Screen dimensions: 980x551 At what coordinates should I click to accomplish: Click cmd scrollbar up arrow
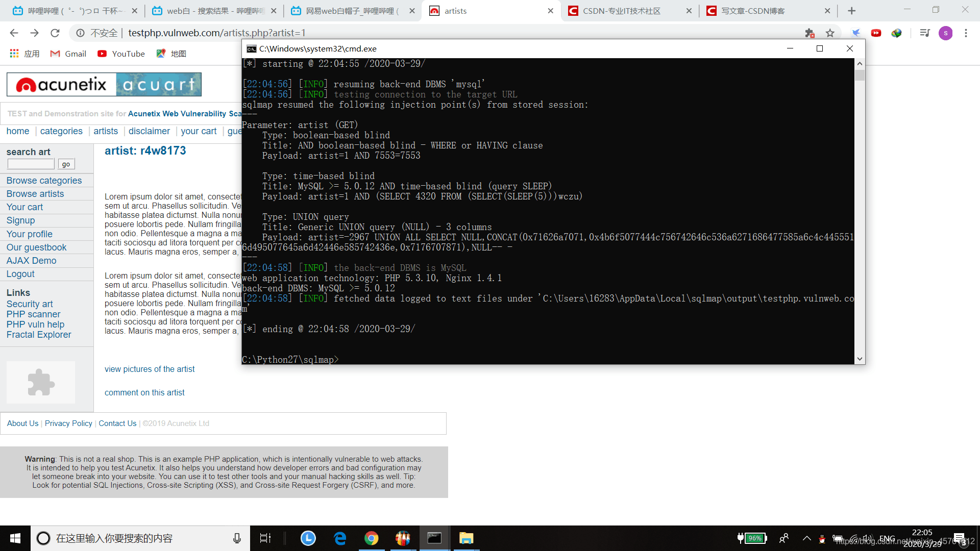[x=860, y=64]
